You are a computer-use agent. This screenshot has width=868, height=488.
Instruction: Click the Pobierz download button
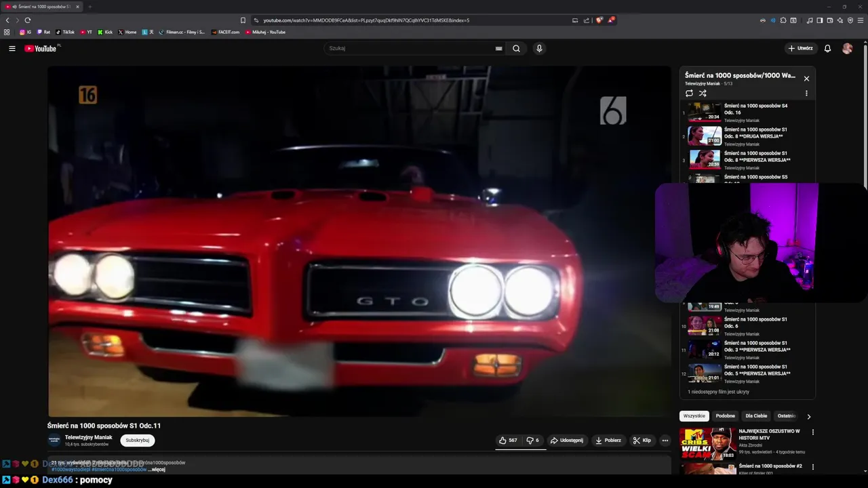coord(608,440)
